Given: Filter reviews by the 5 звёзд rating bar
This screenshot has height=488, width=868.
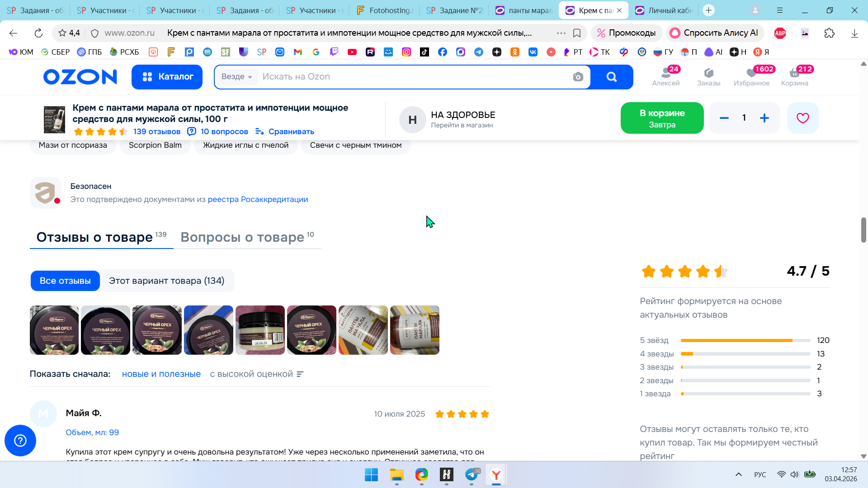Looking at the screenshot, I should pyautogui.click(x=745, y=340).
